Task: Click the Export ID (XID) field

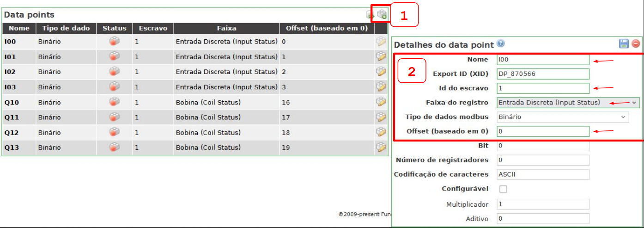Action: 543,74
